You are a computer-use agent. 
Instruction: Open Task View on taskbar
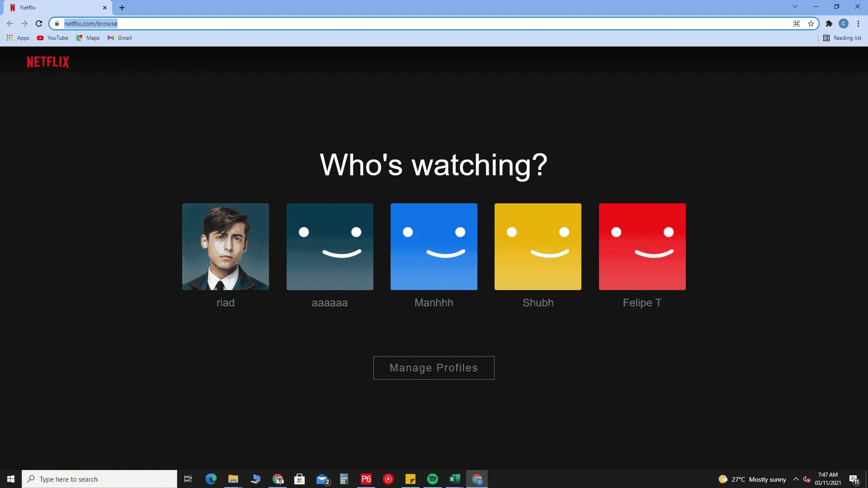click(188, 479)
